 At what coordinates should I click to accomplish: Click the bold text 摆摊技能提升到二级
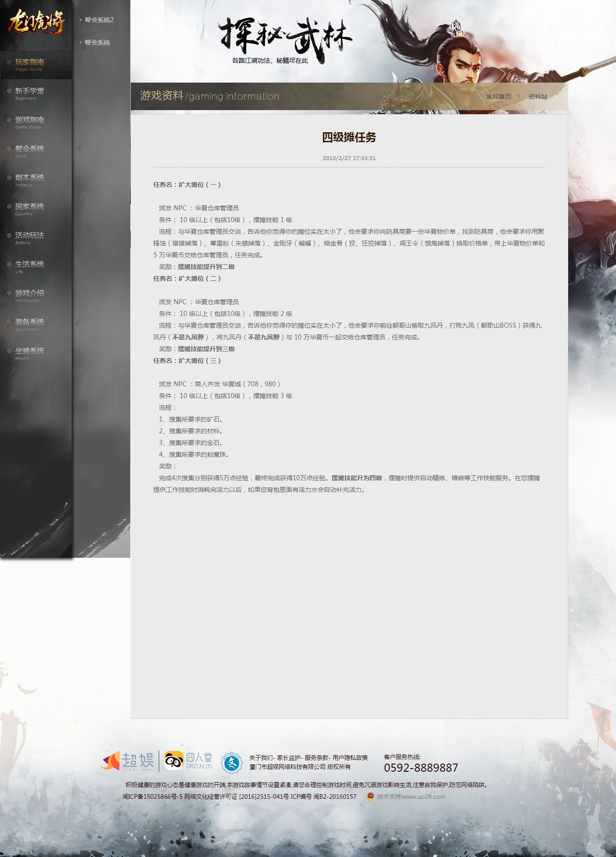pyautogui.click(x=207, y=267)
